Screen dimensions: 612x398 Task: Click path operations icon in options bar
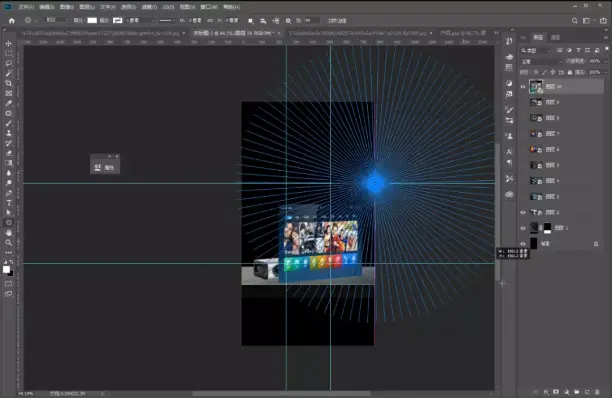point(251,21)
